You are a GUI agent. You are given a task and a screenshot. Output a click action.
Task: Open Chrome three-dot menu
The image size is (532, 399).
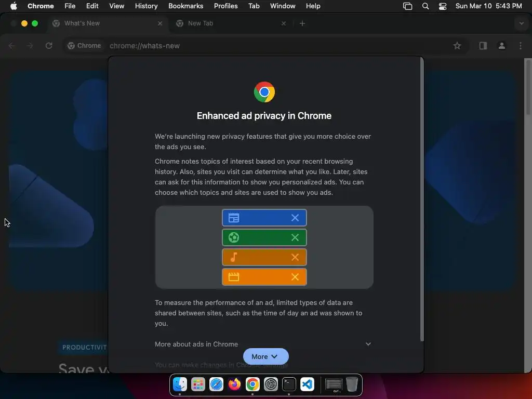coord(521,46)
